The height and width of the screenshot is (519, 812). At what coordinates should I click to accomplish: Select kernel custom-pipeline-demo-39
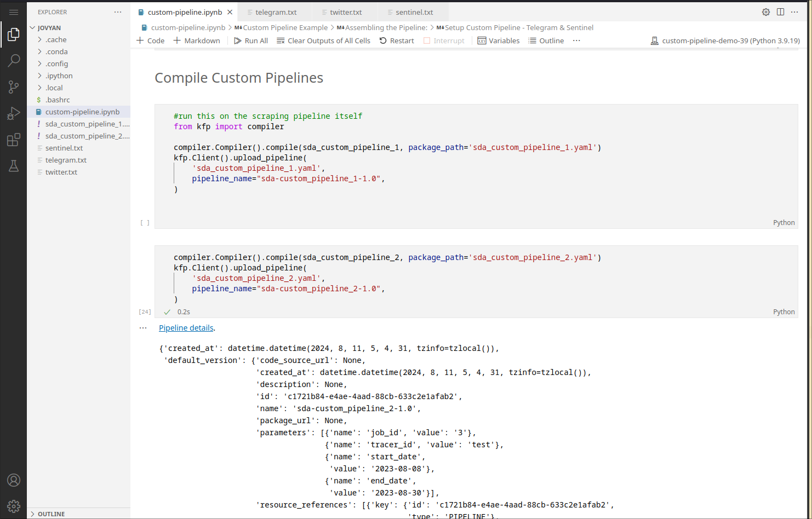click(x=725, y=41)
